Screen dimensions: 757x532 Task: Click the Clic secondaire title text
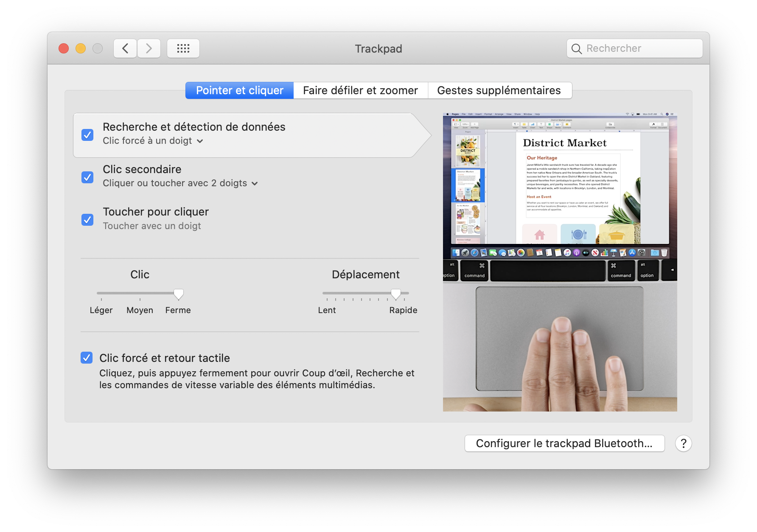pyautogui.click(x=142, y=169)
